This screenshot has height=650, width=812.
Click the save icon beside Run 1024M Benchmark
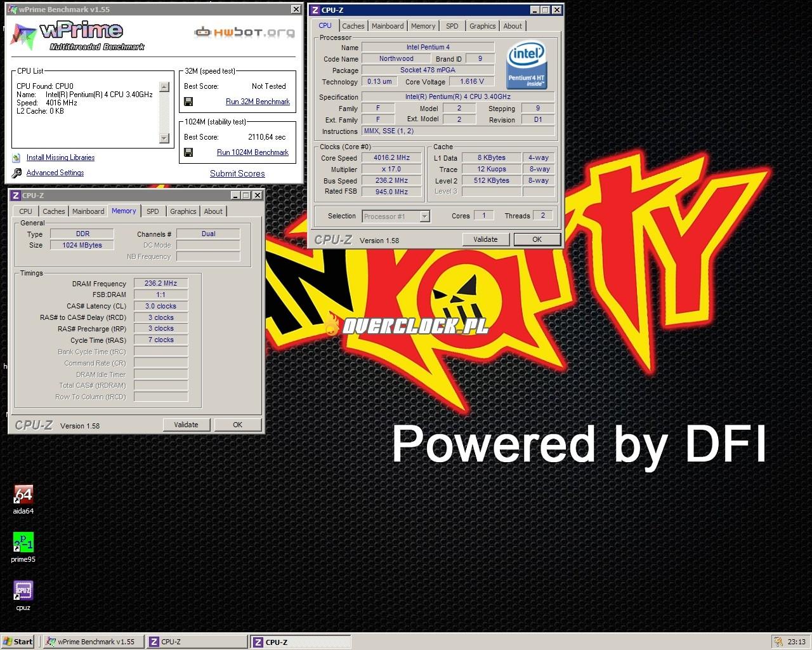[x=188, y=152]
